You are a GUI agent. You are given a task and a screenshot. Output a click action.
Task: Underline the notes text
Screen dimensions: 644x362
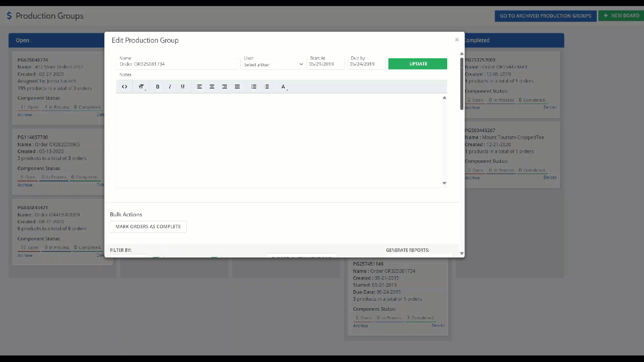[x=183, y=87]
